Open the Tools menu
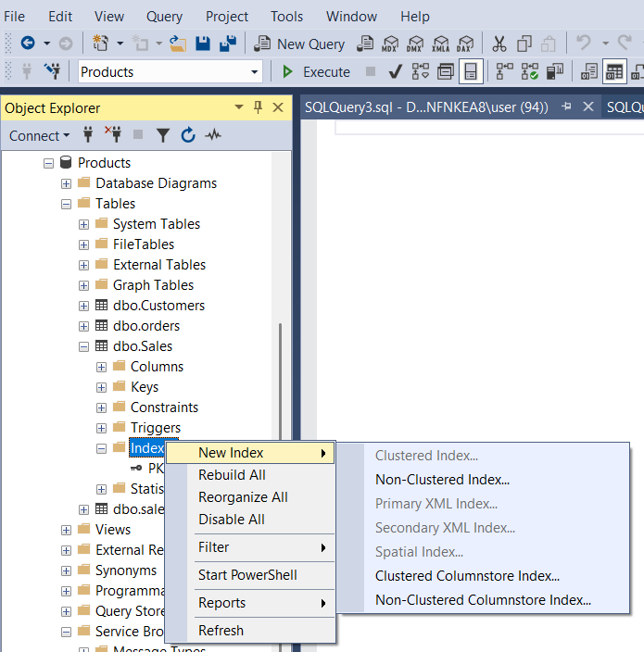644x652 pixels. [286, 17]
